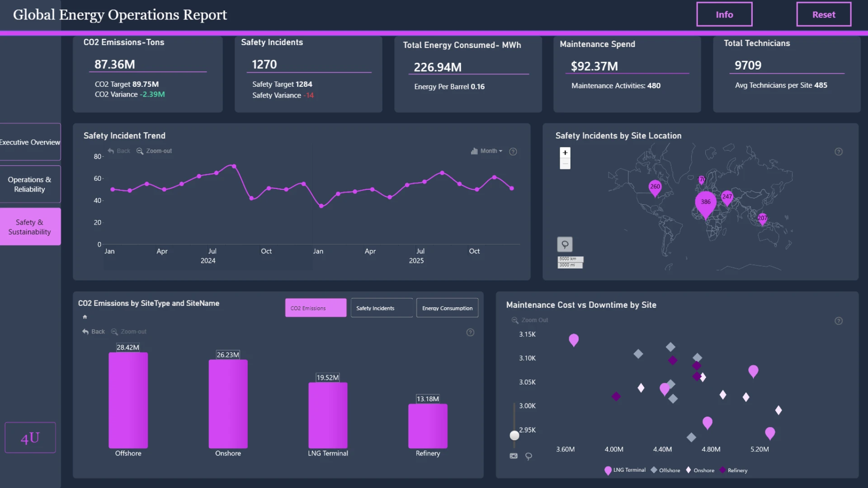Click the vertical slider handle on scatter chart
This screenshot has height=488, width=868.
point(514,436)
